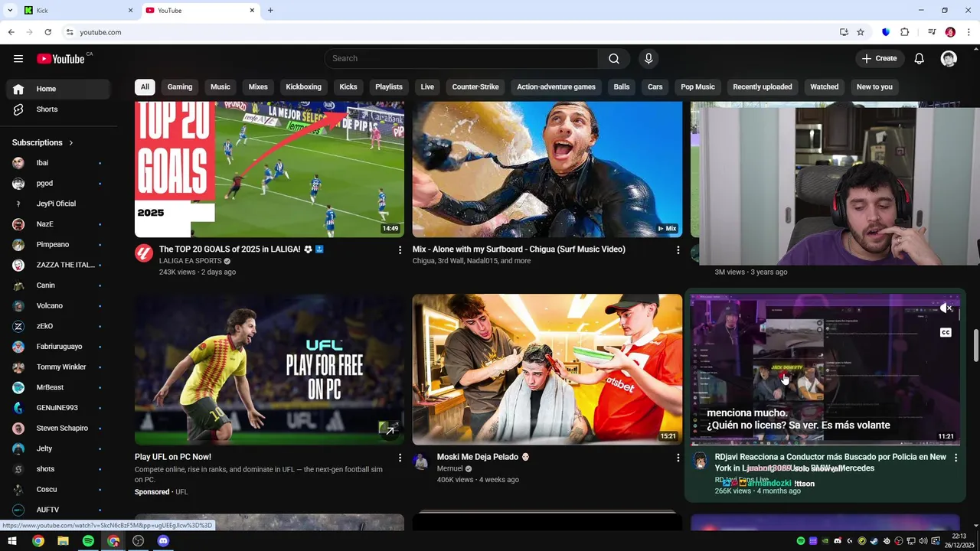Launch Spotify from the taskbar
The image size is (980, 551).
tap(88, 541)
